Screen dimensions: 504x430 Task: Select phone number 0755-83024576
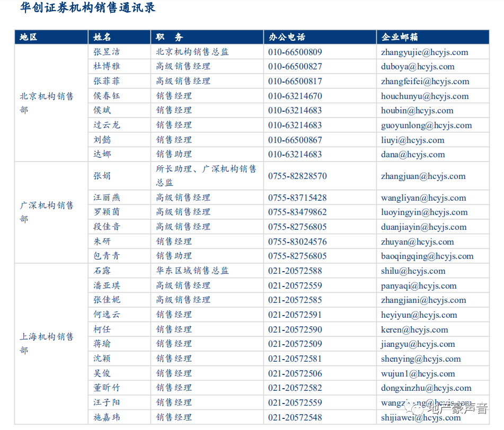point(298,242)
